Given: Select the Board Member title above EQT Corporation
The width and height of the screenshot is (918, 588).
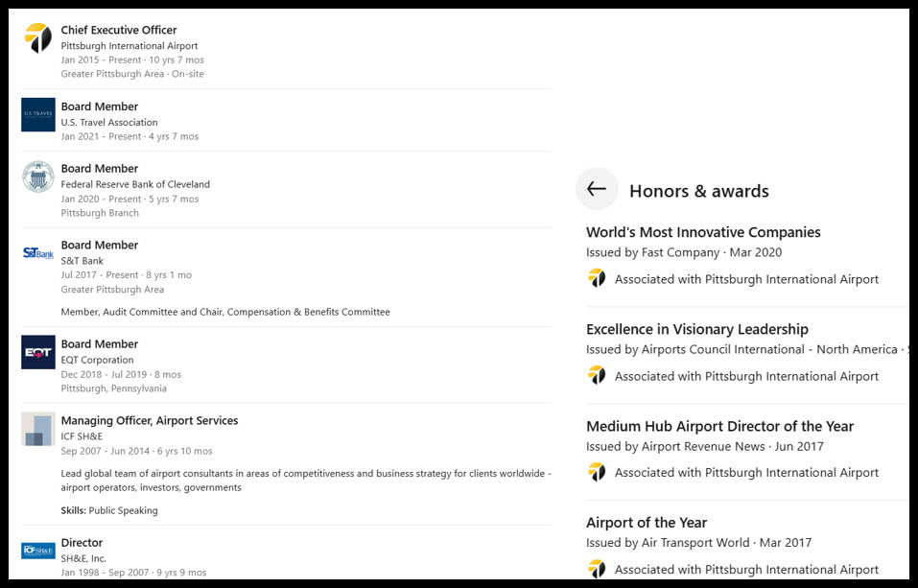Looking at the screenshot, I should pos(100,343).
